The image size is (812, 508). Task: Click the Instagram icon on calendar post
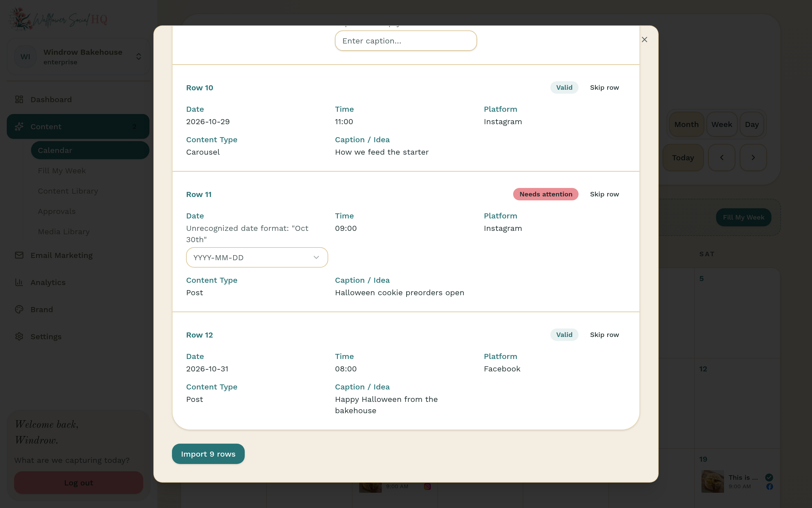427,487
